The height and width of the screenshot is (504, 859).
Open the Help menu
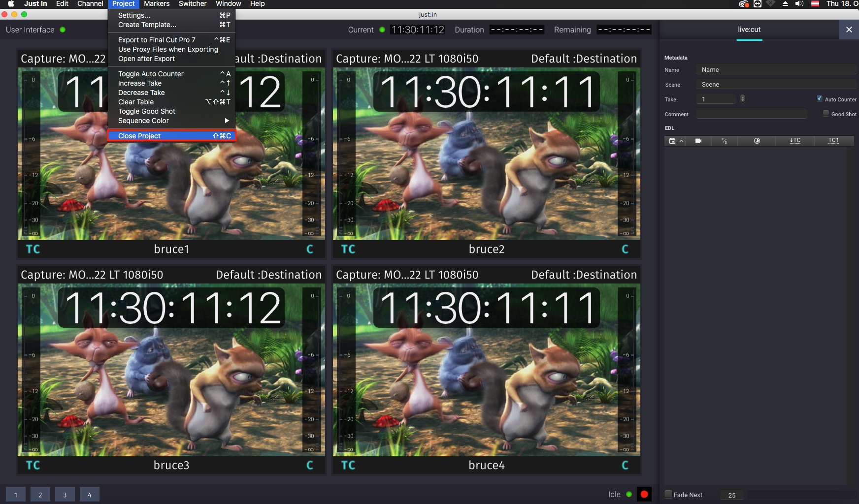258,3
